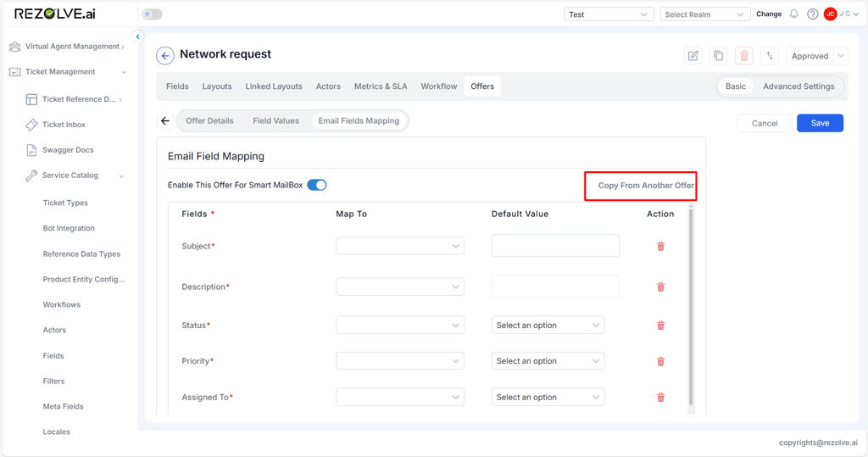Open Status default value dropdown
This screenshot has width=868, height=457.
(548, 326)
